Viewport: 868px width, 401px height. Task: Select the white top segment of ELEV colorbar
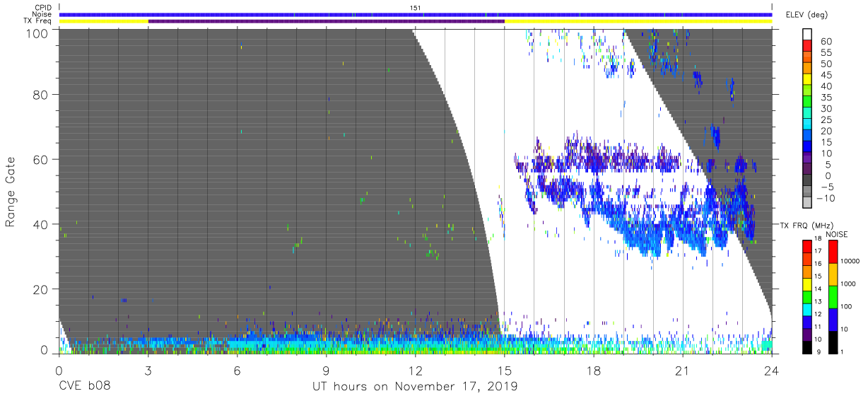(807, 35)
